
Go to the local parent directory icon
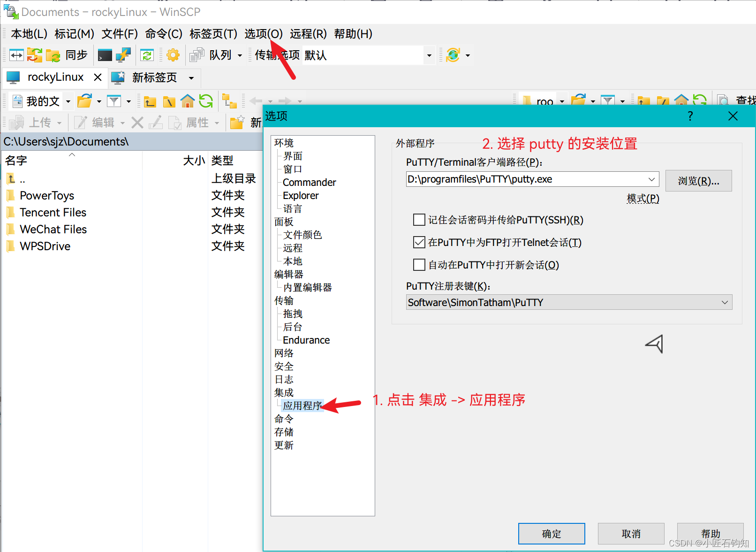(x=150, y=101)
